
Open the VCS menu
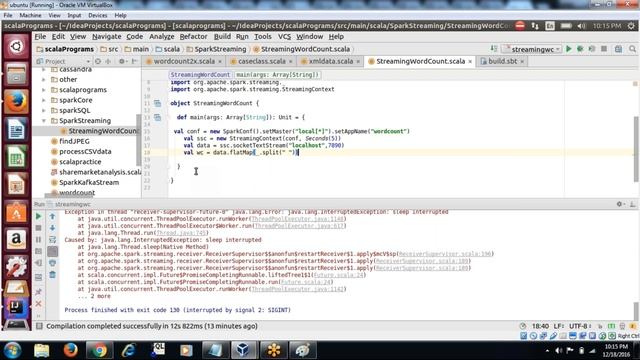(284, 36)
